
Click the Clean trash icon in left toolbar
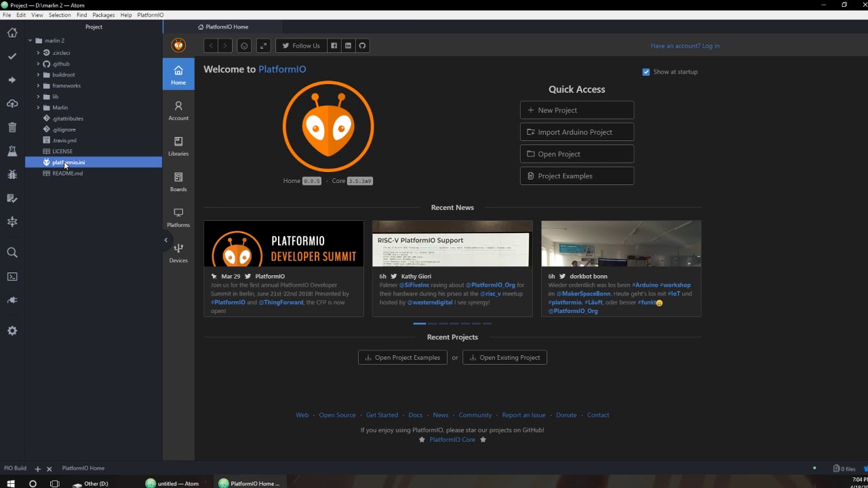click(x=12, y=127)
